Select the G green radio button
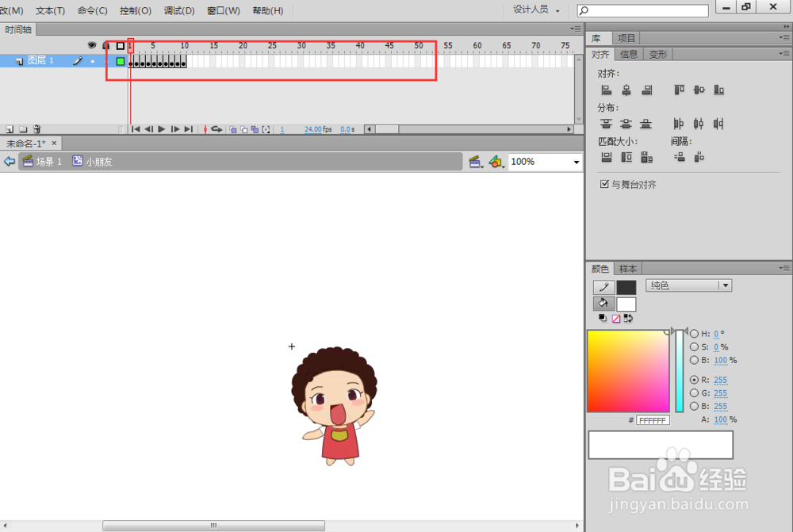Viewport: 793px width, 532px height. click(695, 393)
